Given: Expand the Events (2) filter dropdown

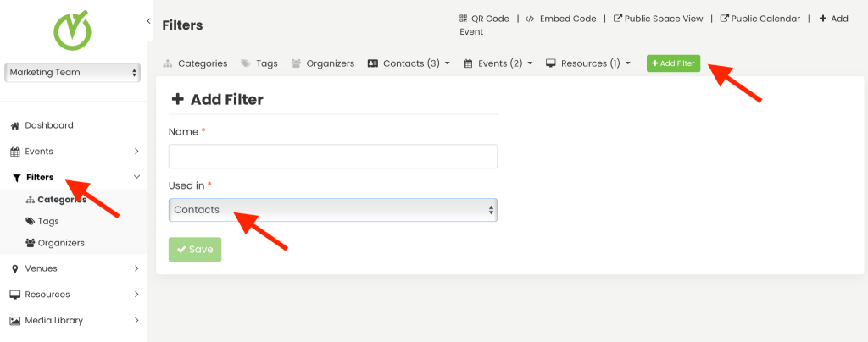Looking at the screenshot, I should click(498, 63).
